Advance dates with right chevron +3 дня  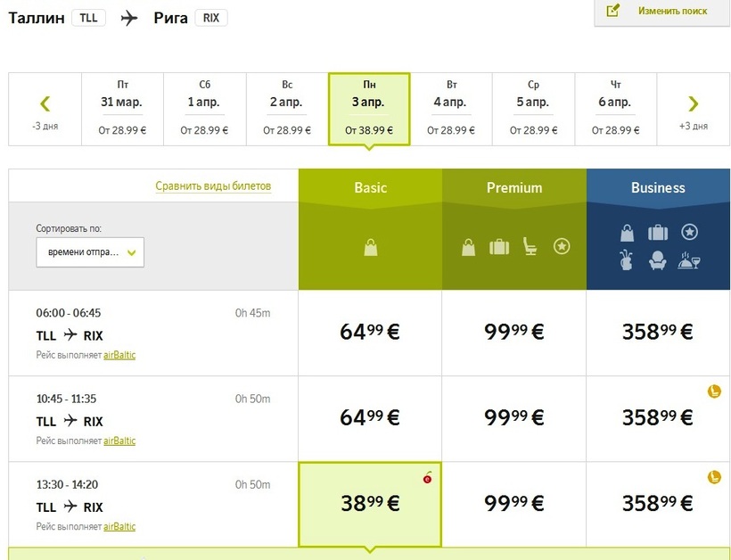[693, 104]
